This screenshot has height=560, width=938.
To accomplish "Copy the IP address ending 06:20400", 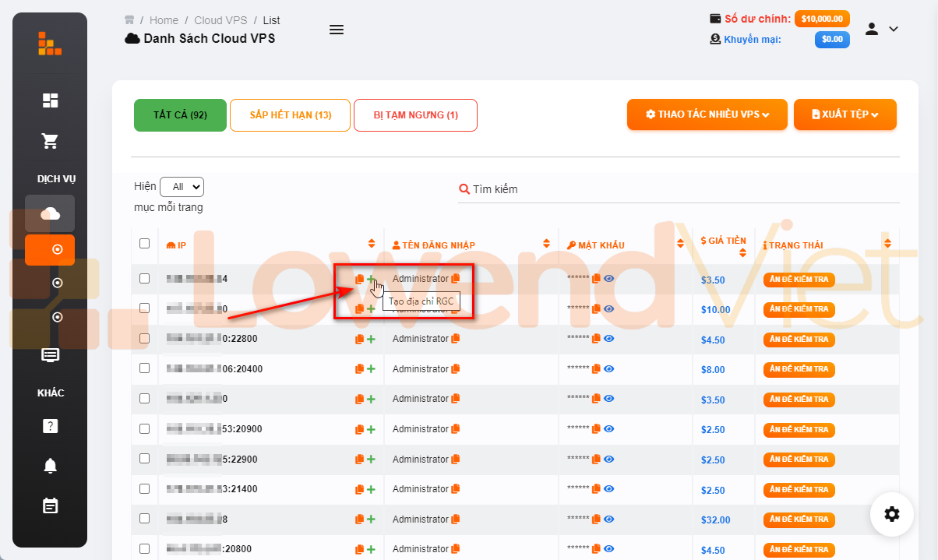I will 359,369.
